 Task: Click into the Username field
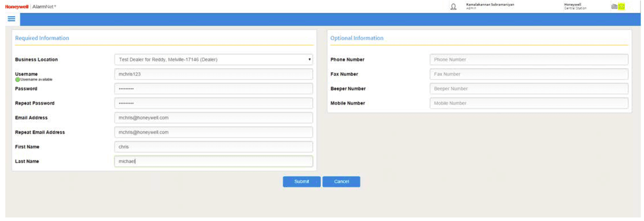pyautogui.click(x=213, y=74)
